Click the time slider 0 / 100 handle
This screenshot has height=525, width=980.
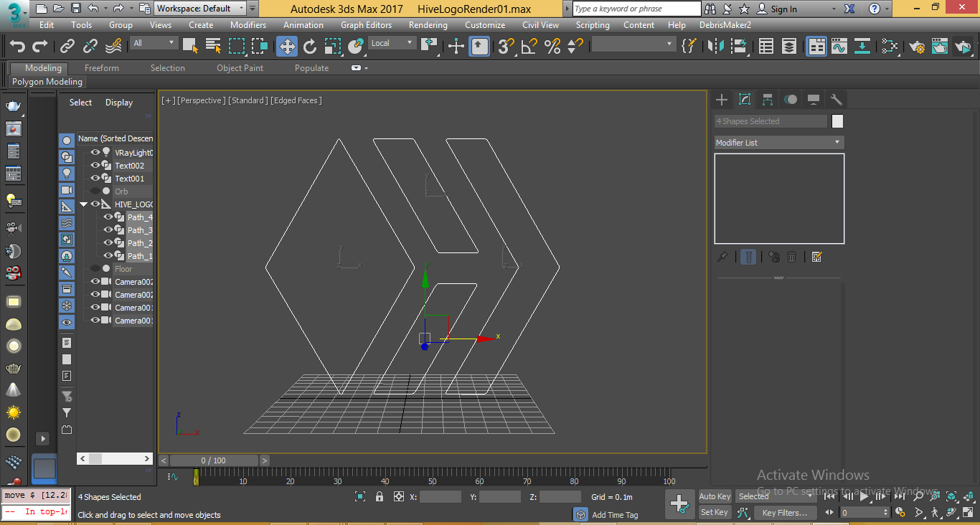point(213,460)
